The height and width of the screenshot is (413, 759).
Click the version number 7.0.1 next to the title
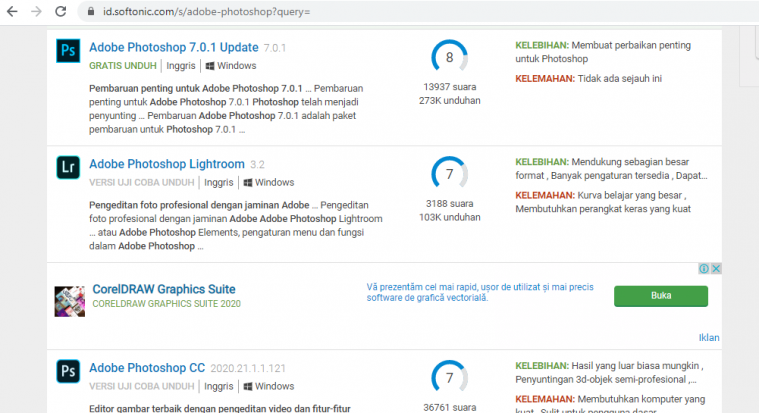click(x=274, y=48)
